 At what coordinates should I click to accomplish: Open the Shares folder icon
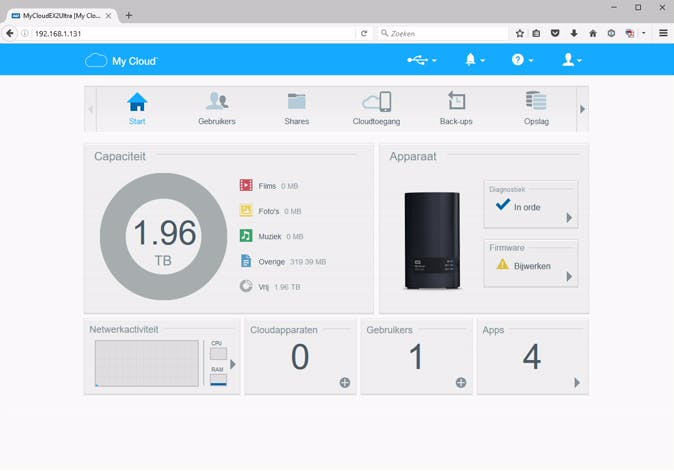coord(297,101)
